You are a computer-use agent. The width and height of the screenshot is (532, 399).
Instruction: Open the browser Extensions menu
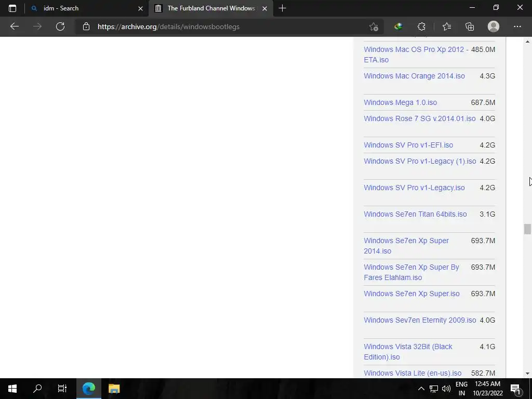coord(421,26)
